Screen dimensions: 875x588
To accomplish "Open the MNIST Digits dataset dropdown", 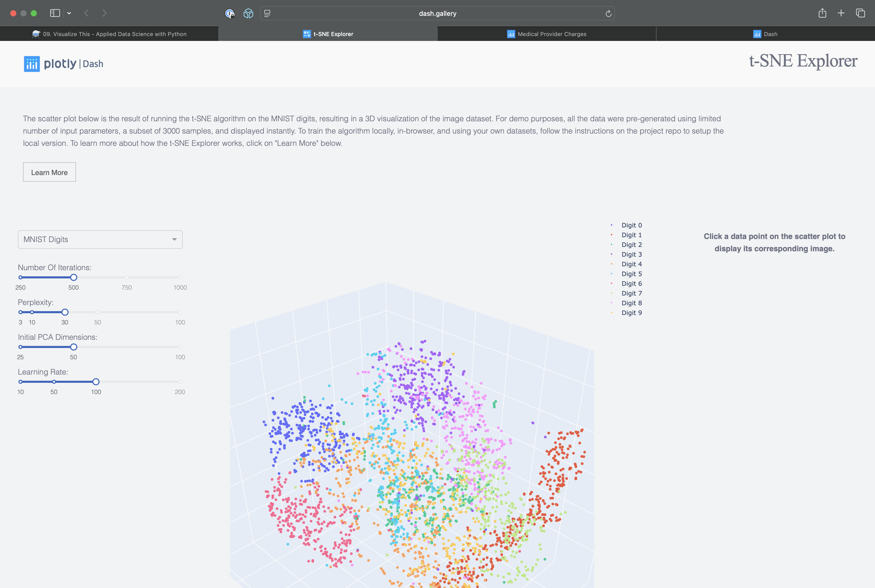I will [x=100, y=239].
